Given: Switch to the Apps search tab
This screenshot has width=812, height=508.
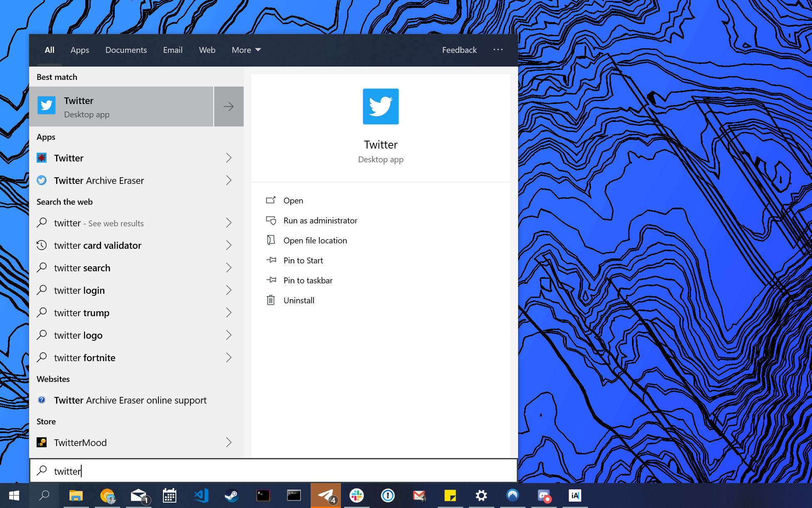Looking at the screenshot, I should coord(80,50).
